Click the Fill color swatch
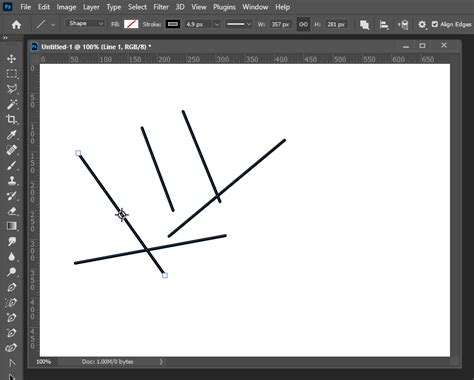Screen dimensions: 474x380 click(x=131, y=24)
